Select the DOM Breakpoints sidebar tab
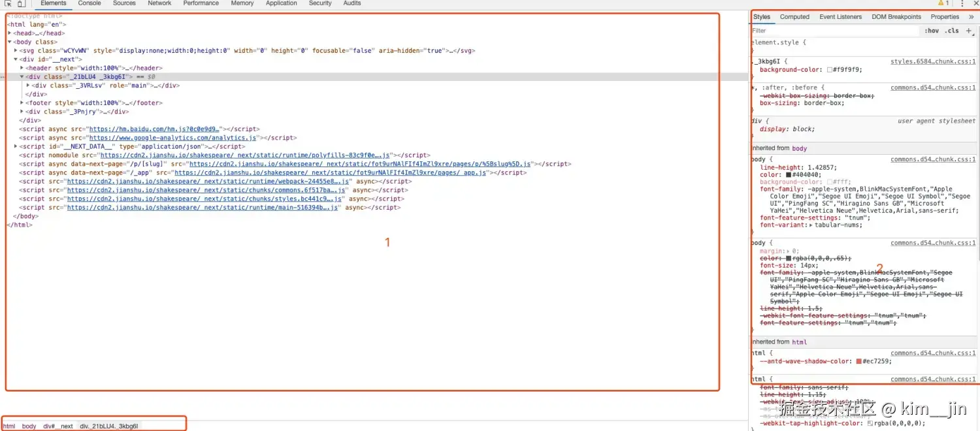 pyautogui.click(x=896, y=17)
